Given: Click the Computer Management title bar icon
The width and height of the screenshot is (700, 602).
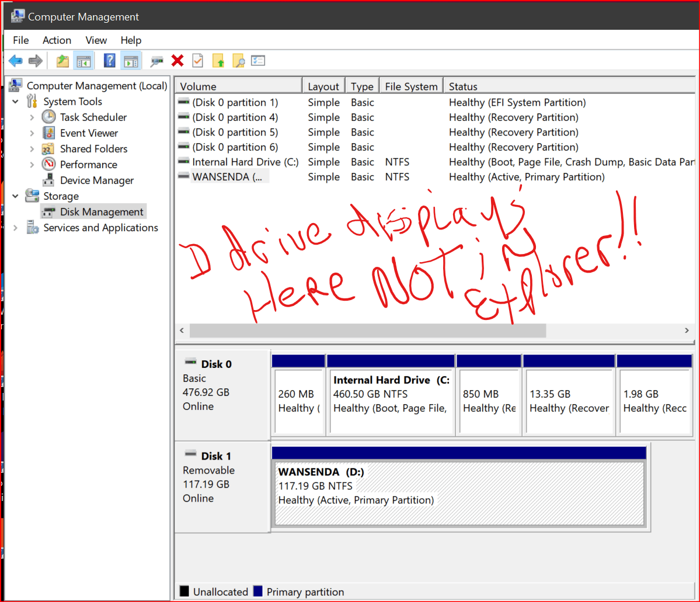Looking at the screenshot, I should pyautogui.click(x=18, y=16).
